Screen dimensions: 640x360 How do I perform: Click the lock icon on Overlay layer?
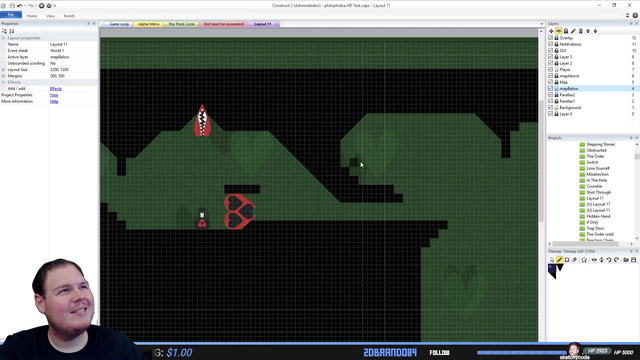[x=556, y=38]
